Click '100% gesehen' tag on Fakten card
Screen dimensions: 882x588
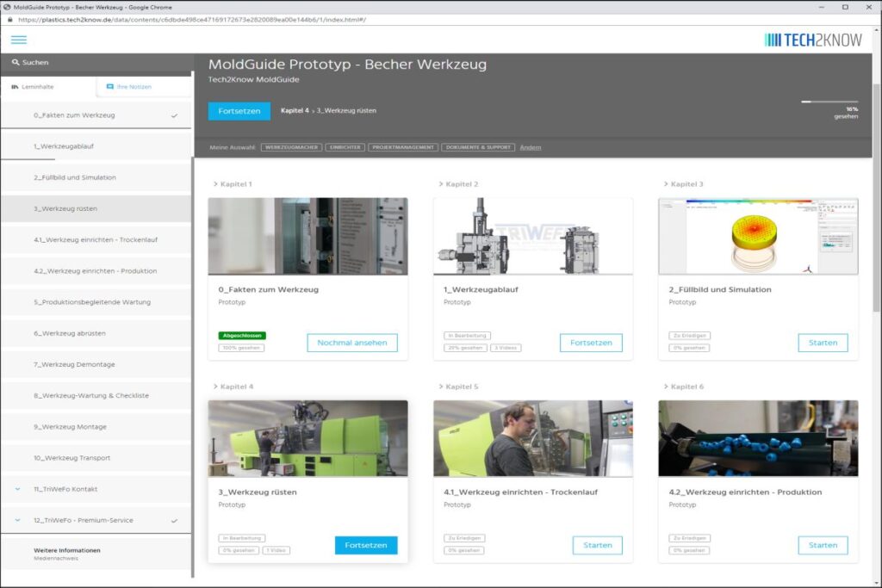pos(241,348)
